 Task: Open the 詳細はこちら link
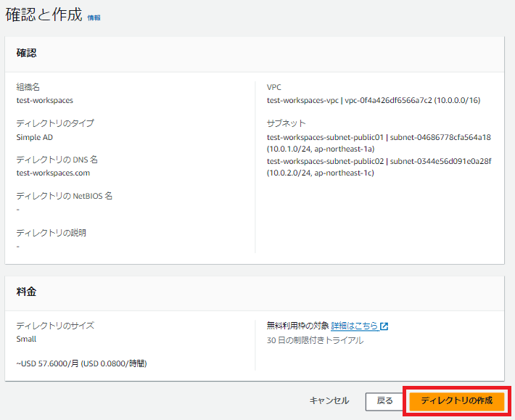click(355, 326)
